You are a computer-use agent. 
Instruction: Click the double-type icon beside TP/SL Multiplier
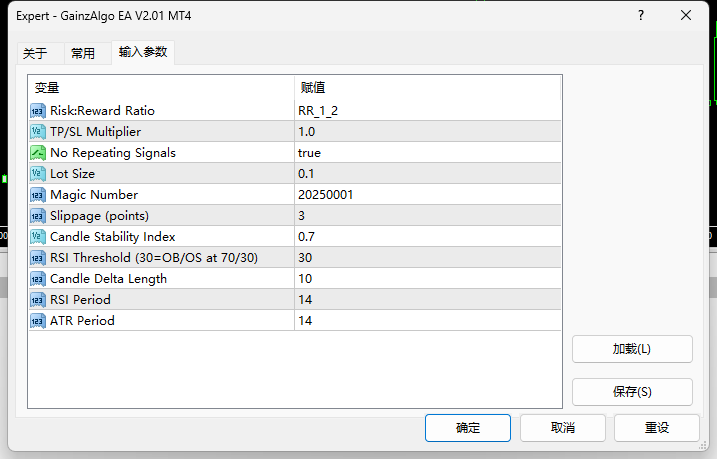pos(38,132)
